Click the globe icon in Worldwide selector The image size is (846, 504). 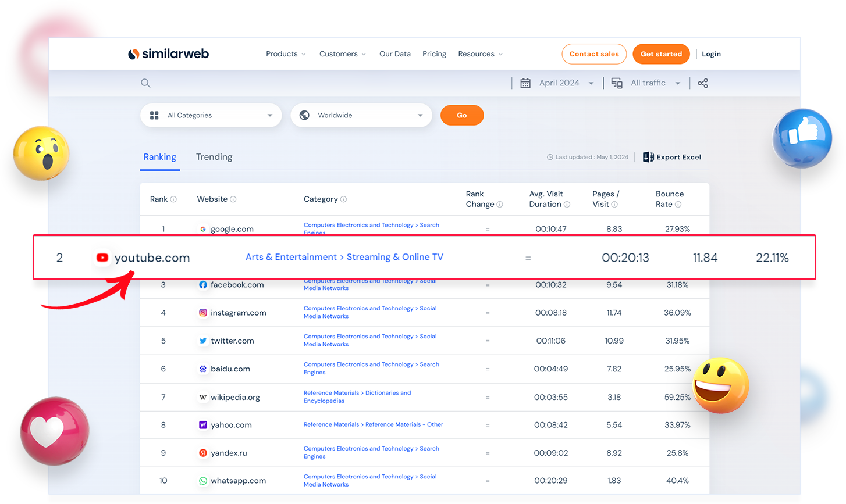point(304,115)
